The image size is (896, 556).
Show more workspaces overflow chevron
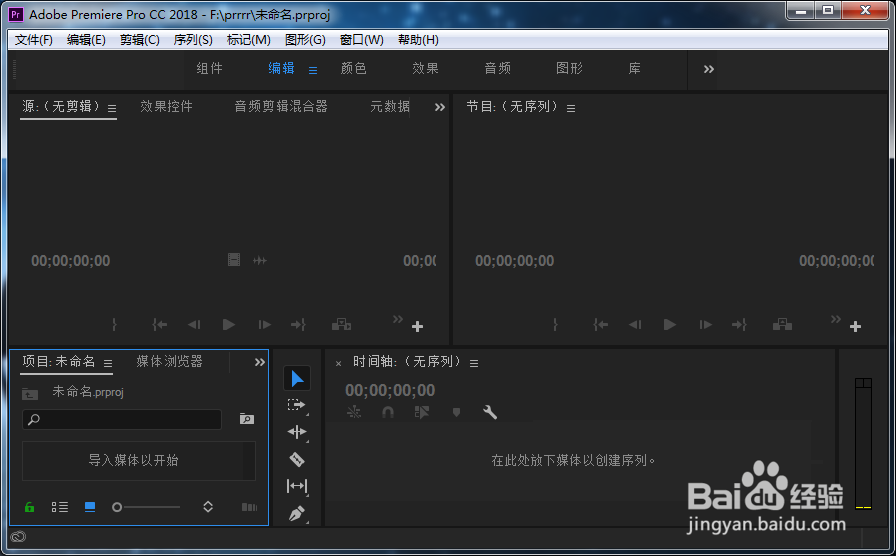[x=709, y=69]
